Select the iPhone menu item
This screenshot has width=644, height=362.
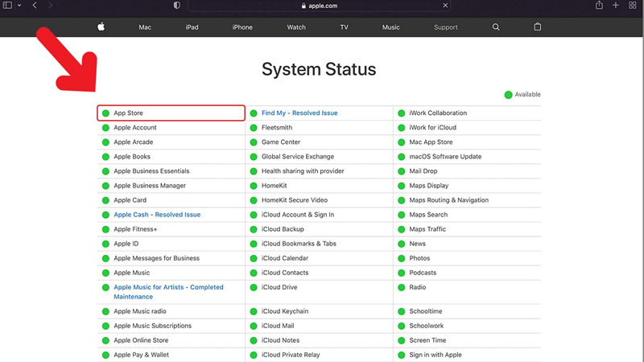(242, 27)
